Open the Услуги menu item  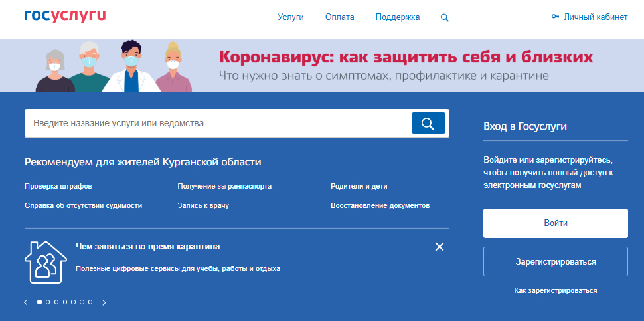290,17
